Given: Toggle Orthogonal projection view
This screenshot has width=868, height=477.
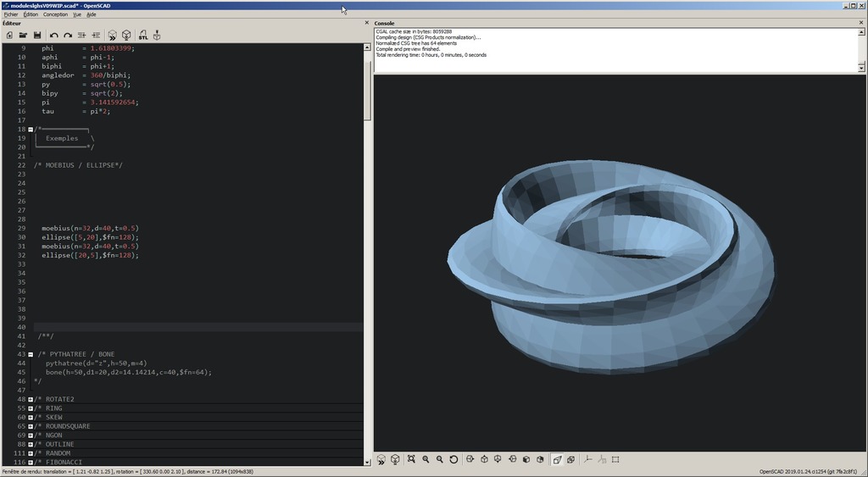Looking at the screenshot, I should pyautogui.click(x=570, y=459).
